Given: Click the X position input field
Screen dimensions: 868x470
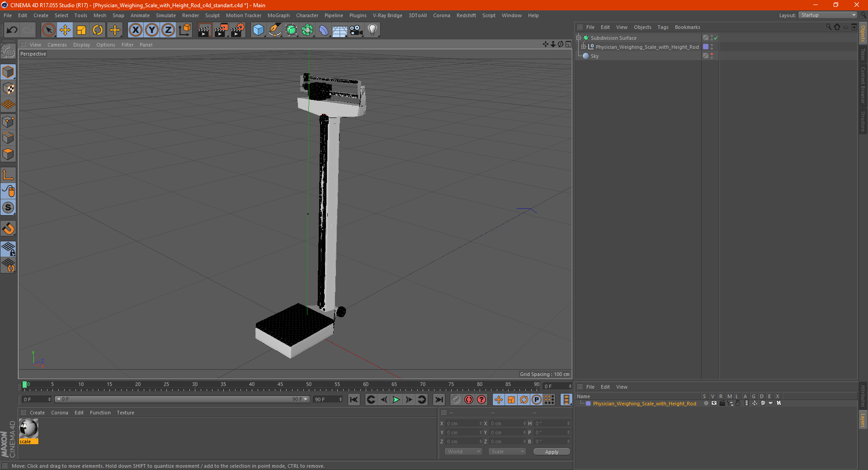Looking at the screenshot, I should point(464,423).
